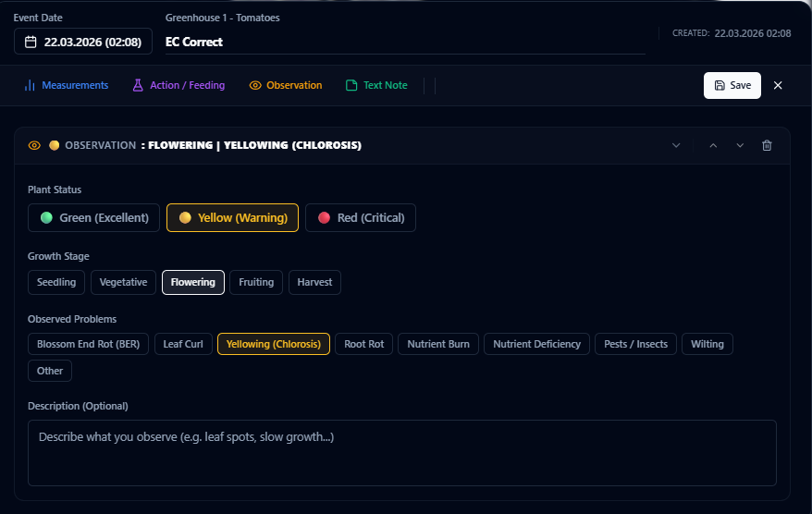Click the Greenhouse 1 - Tomatoes label
Image resolution: width=812 pixels, height=514 pixels.
pos(222,18)
